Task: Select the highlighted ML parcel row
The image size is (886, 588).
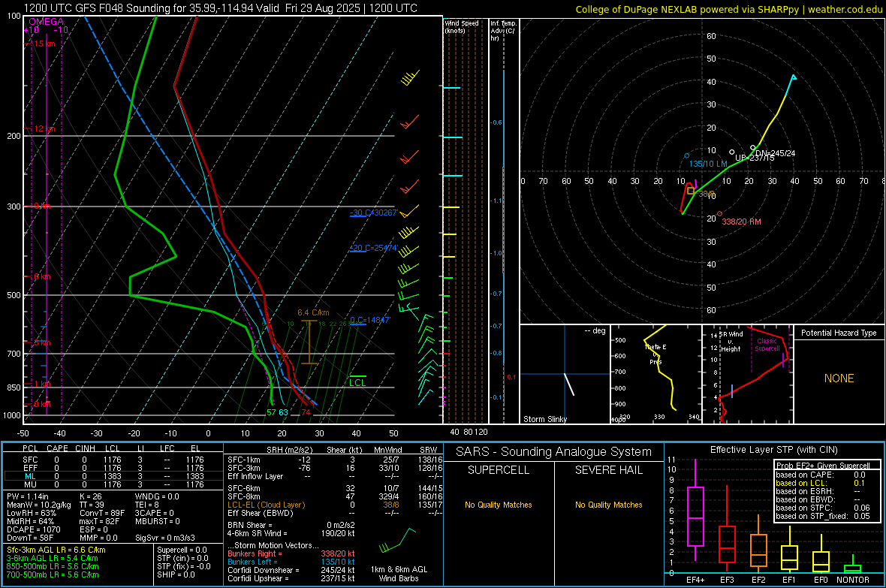Action: pyautogui.click(x=113, y=476)
